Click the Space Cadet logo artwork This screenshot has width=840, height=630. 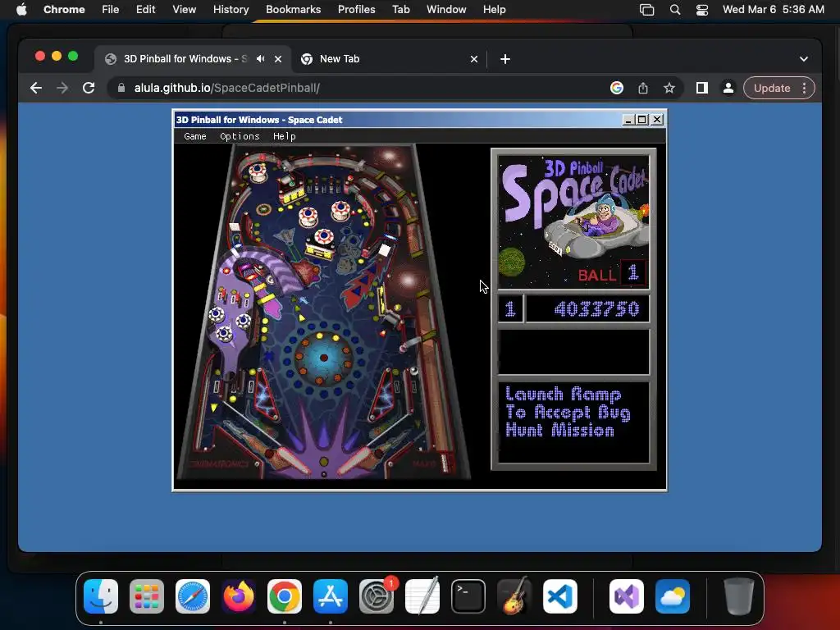573,221
